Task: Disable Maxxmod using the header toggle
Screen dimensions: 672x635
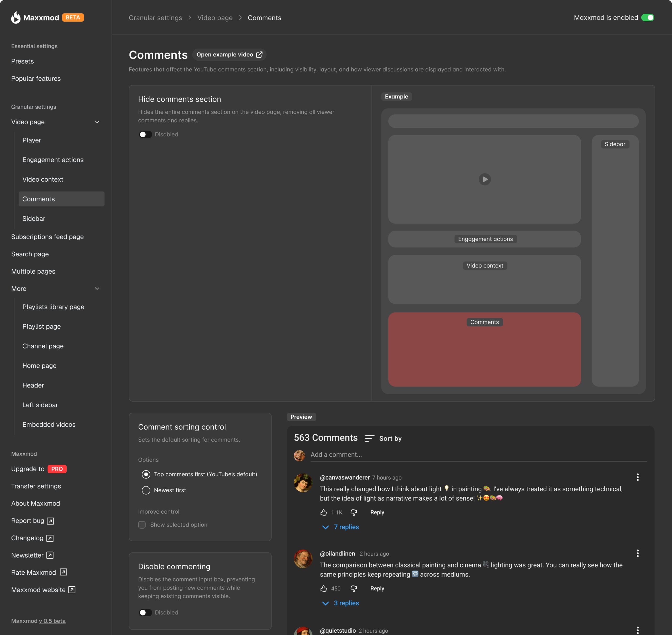Action: point(648,17)
